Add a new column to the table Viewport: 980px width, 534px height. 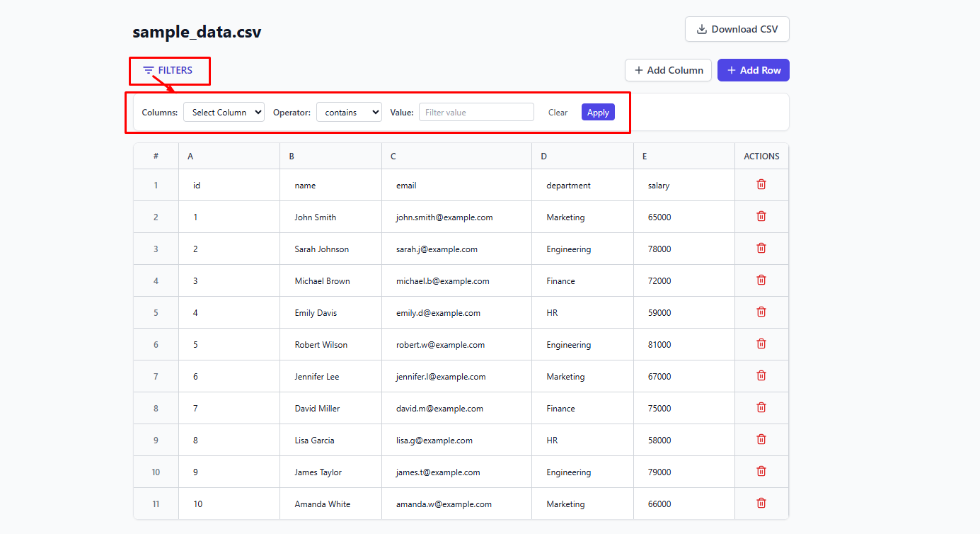pos(668,70)
